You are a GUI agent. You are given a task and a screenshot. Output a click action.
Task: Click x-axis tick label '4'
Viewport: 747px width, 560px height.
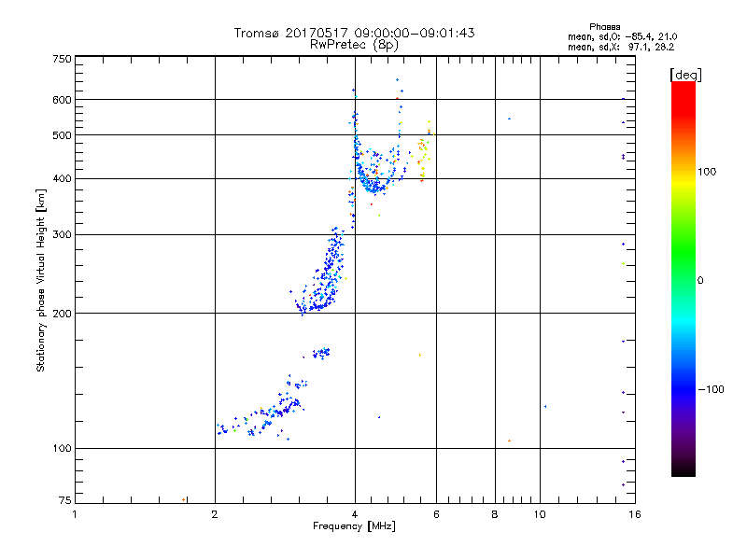(355, 514)
